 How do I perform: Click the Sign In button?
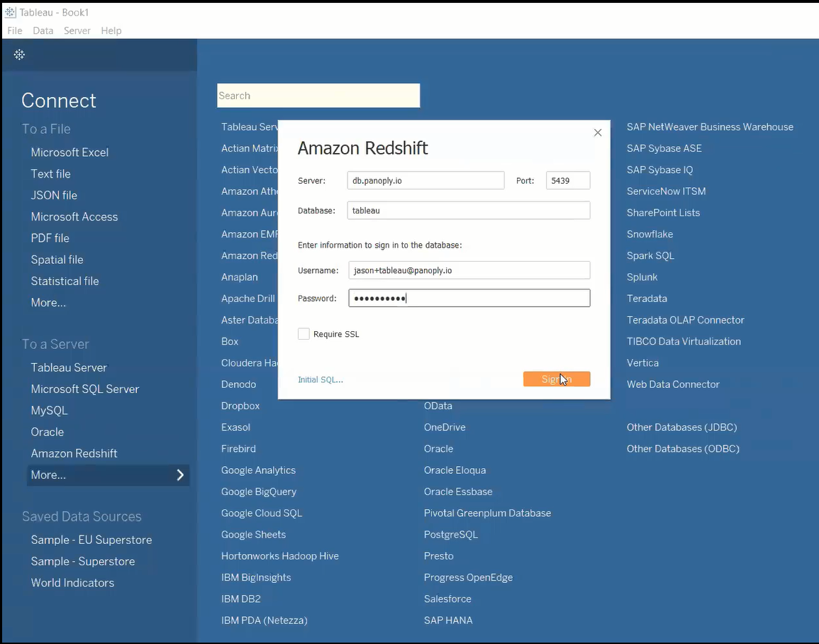pyautogui.click(x=557, y=379)
